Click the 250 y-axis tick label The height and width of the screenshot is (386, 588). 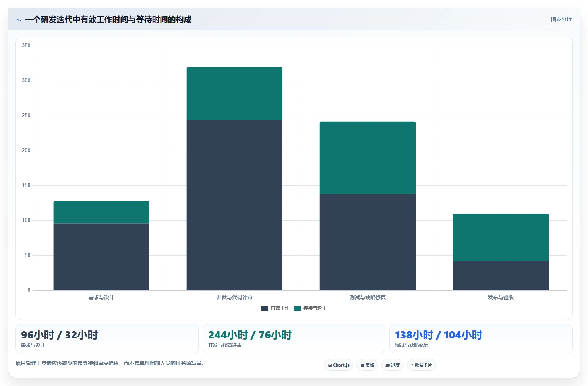pyautogui.click(x=26, y=116)
